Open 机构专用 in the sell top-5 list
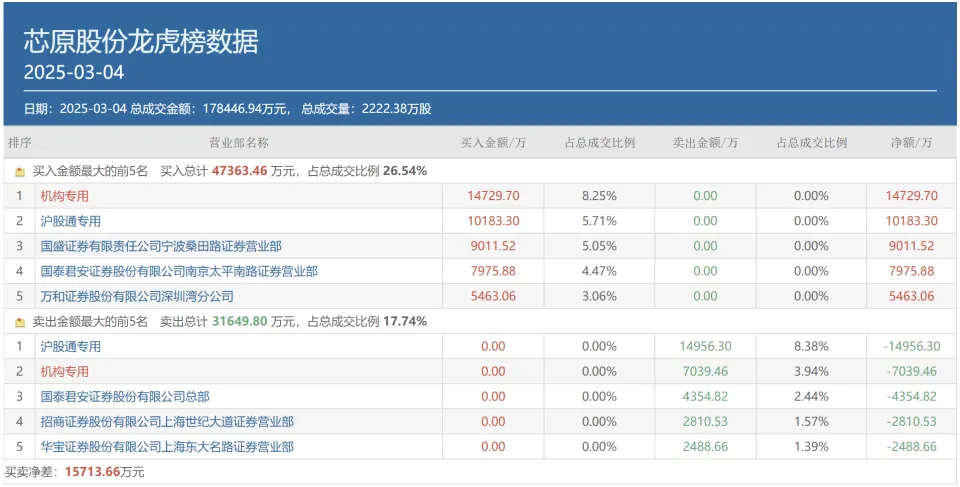960x487 pixels. tap(64, 372)
